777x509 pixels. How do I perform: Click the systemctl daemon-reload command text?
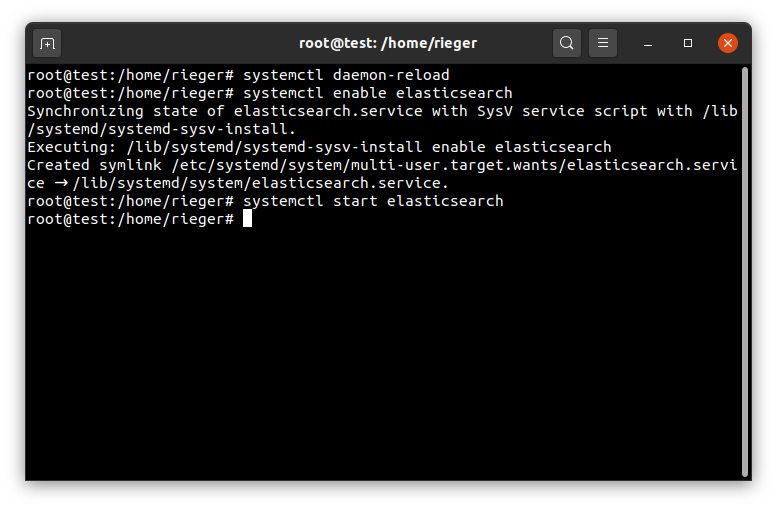click(346, 75)
